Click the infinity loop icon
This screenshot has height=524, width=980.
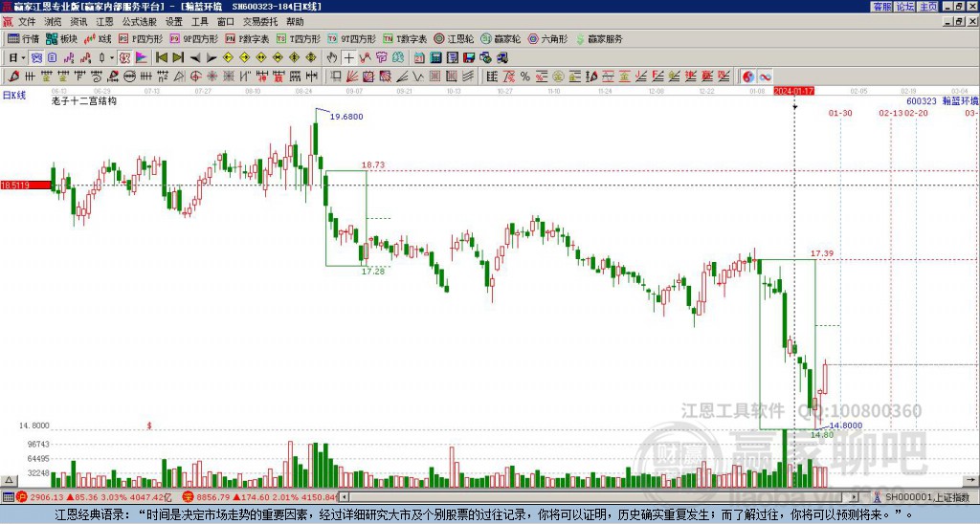click(765, 76)
